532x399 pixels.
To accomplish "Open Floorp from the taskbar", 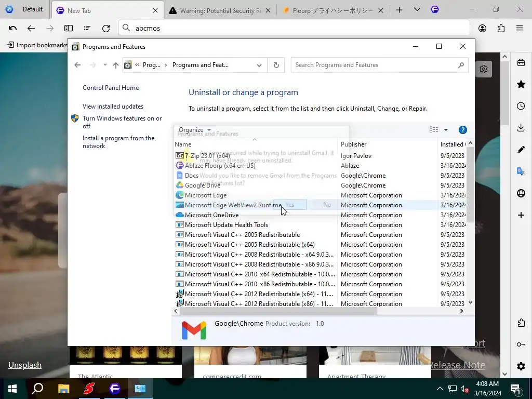I will (x=115, y=389).
